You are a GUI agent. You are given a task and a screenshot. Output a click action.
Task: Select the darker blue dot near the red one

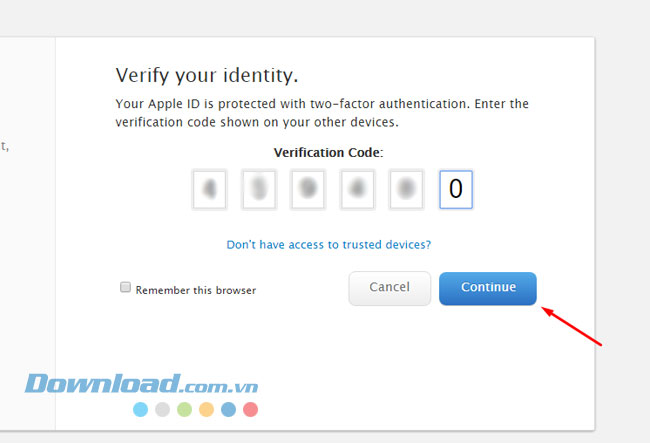coord(228,409)
